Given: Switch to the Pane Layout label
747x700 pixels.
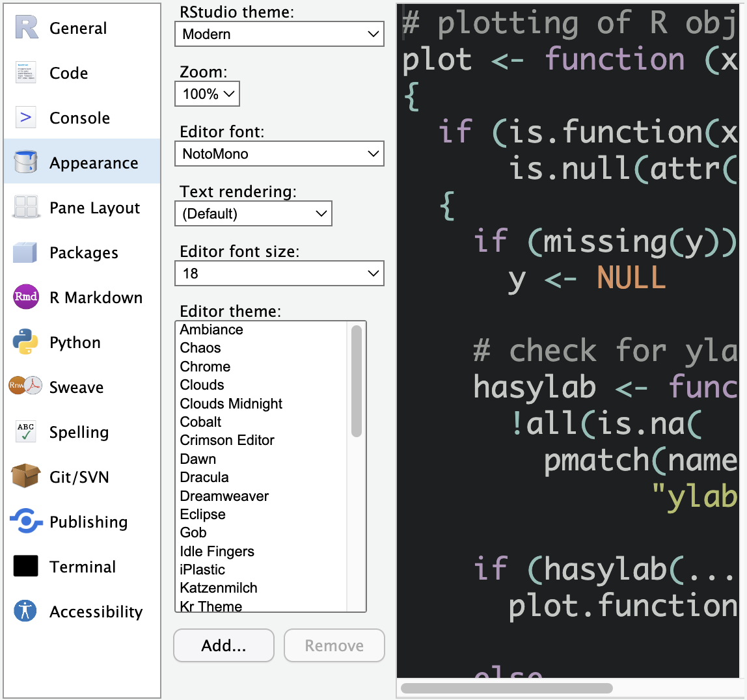Looking at the screenshot, I should (95, 208).
